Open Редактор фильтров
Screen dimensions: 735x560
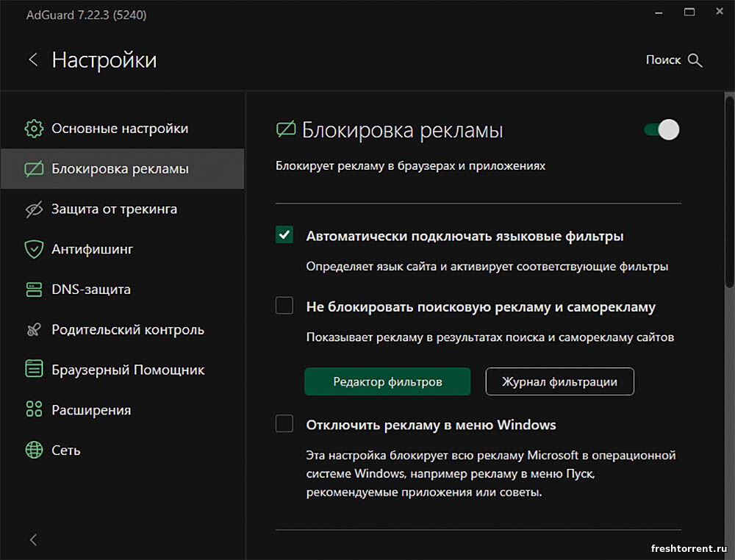[387, 381]
